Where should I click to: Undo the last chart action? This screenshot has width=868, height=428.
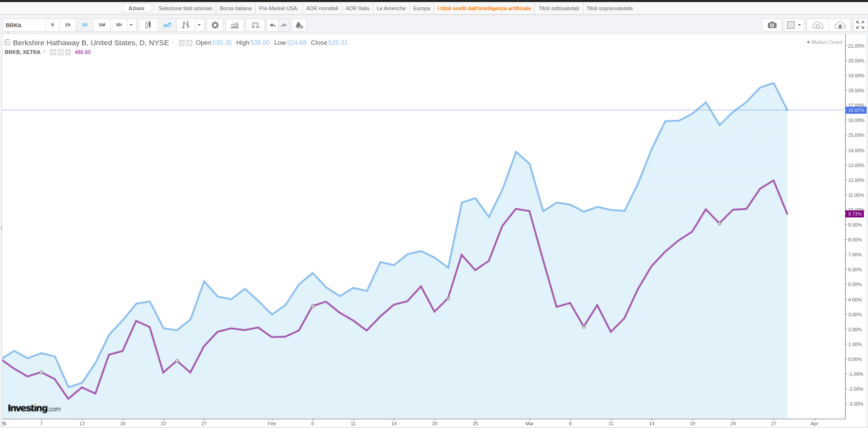(273, 25)
